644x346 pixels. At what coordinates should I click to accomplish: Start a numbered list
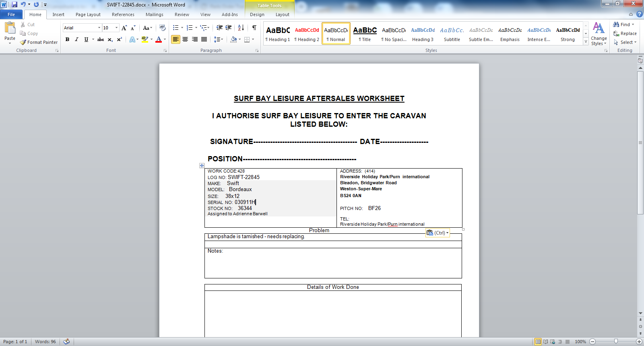point(190,28)
